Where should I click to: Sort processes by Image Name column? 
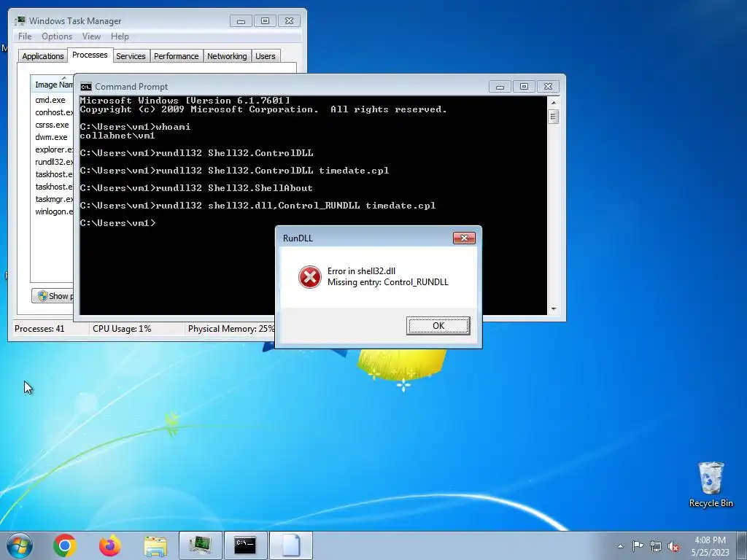pyautogui.click(x=53, y=85)
